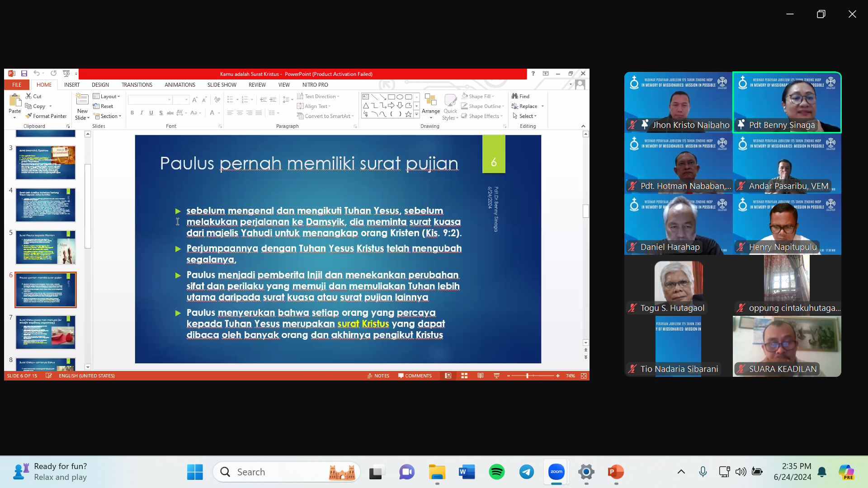
Task: Open Quick Styles gallery
Action: [x=450, y=107]
